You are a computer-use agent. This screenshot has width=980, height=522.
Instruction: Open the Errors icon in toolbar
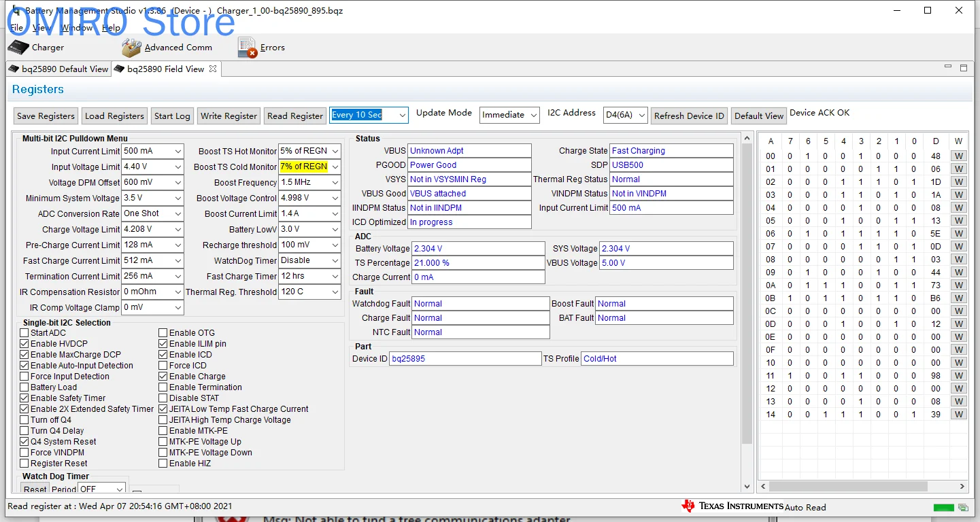point(248,48)
